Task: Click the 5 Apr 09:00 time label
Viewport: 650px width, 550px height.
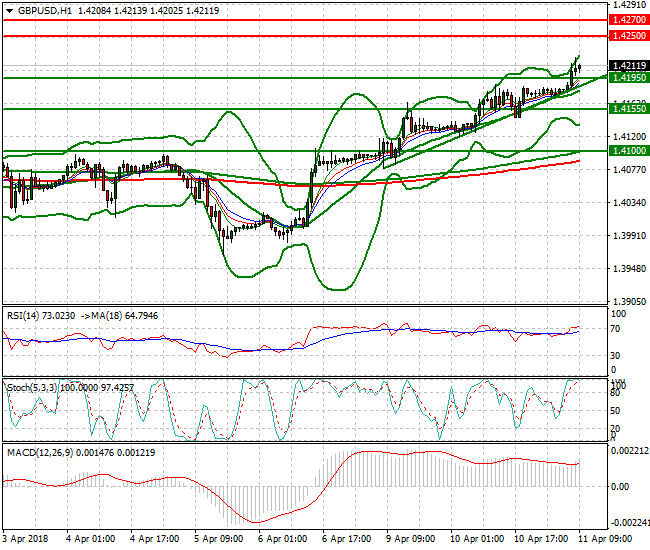Action: pos(218,539)
